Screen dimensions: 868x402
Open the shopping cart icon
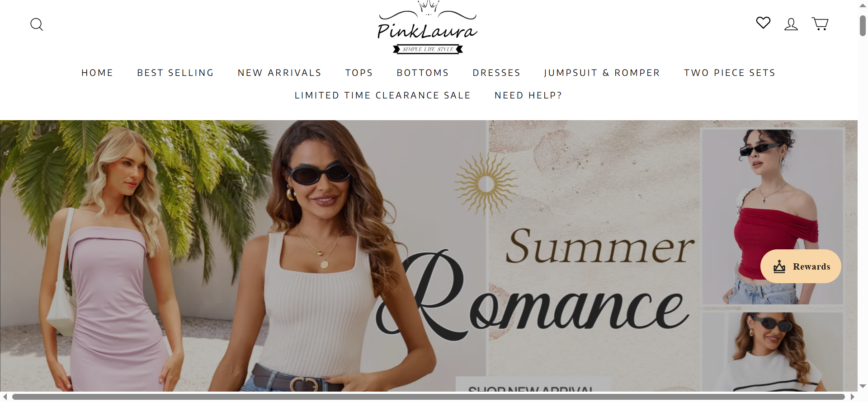(x=820, y=23)
